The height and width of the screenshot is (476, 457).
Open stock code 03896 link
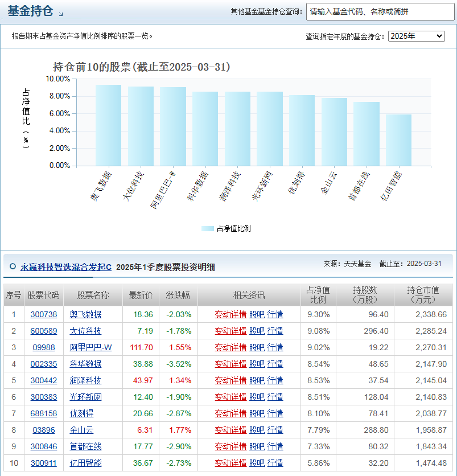[x=44, y=430]
